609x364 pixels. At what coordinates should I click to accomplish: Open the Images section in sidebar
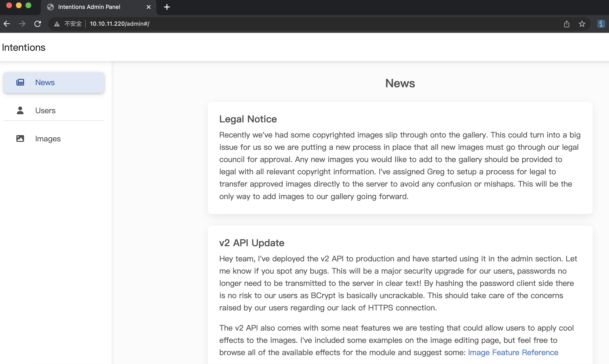(48, 139)
